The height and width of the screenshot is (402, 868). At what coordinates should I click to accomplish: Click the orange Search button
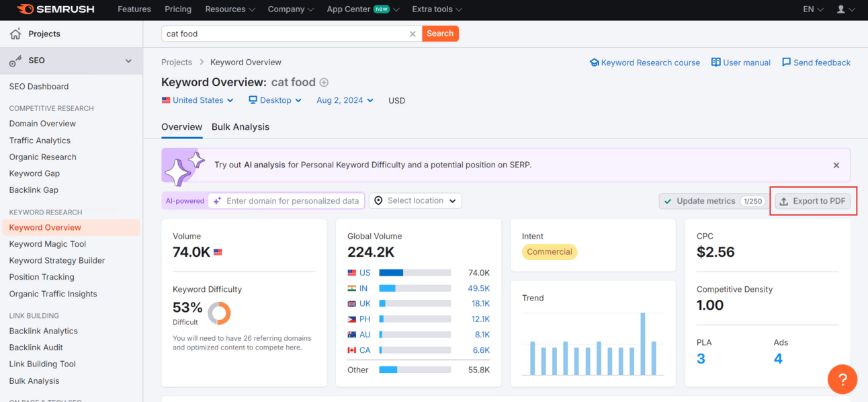440,34
